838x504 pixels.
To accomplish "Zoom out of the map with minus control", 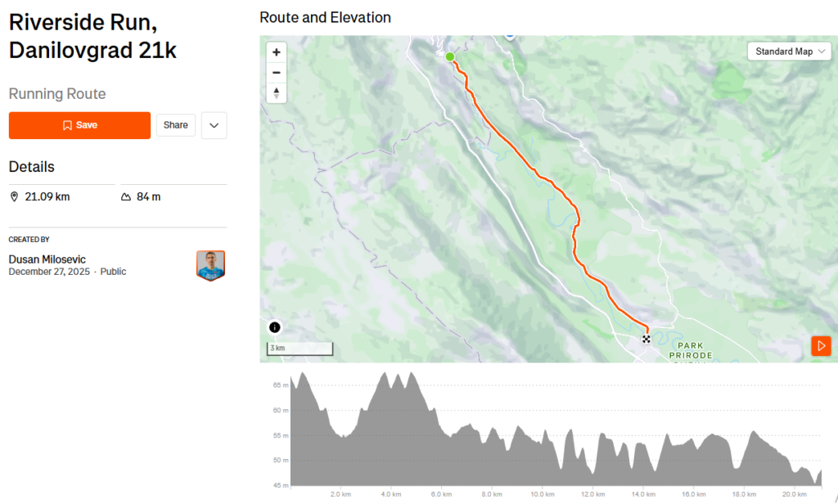I will [x=276, y=72].
